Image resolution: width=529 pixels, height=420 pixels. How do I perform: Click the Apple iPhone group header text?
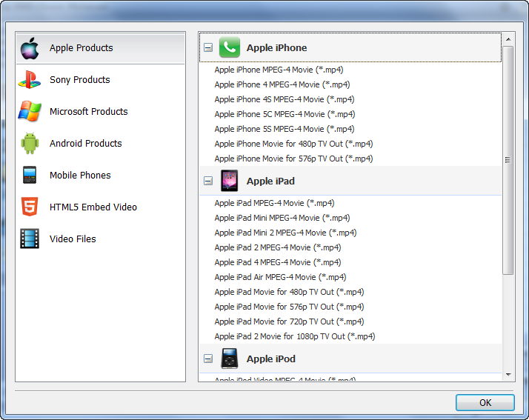(276, 47)
